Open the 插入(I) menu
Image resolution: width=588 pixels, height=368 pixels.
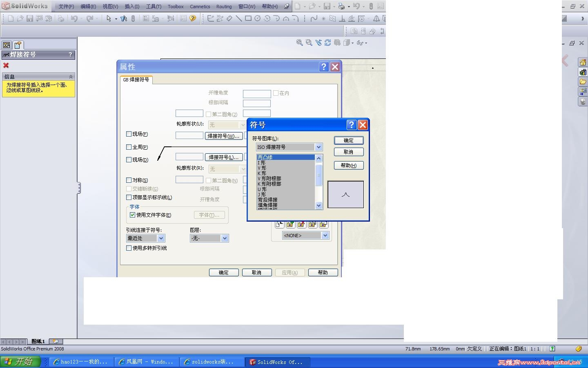coord(132,7)
